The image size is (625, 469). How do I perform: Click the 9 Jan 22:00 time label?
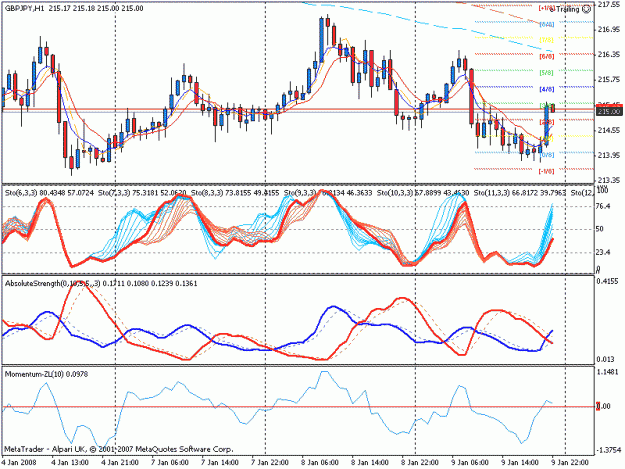(x=570, y=462)
